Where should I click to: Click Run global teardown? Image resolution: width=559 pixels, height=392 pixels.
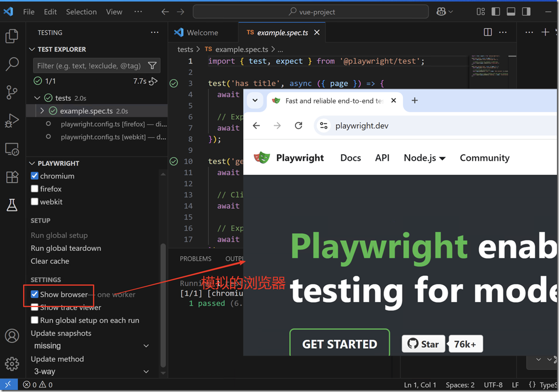point(66,248)
